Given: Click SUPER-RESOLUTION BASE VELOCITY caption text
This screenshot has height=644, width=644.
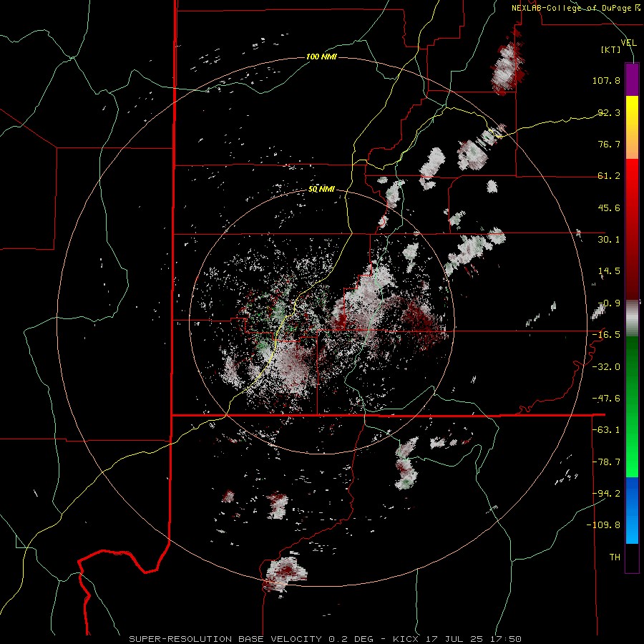Looking at the screenshot, I should 226,639.
